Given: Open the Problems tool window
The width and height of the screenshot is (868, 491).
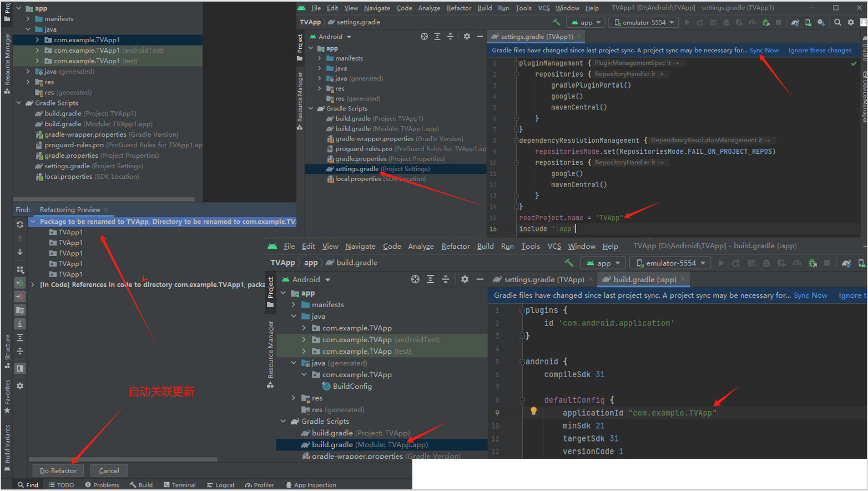Looking at the screenshot, I should click(102, 485).
